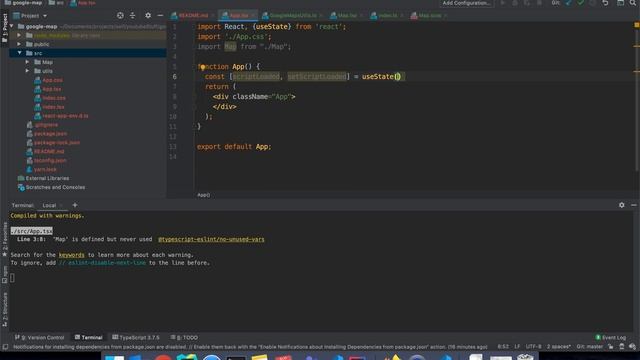The image size is (640, 360).
Task: Click the yellow inspection indicator atop editor
Action: click(x=636, y=25)
